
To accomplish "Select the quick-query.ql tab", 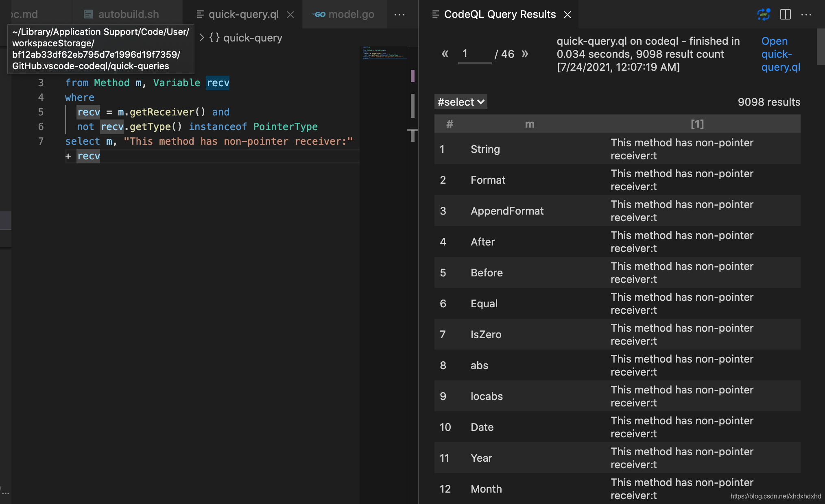I will pyautogui.click(x=243, y=14).
